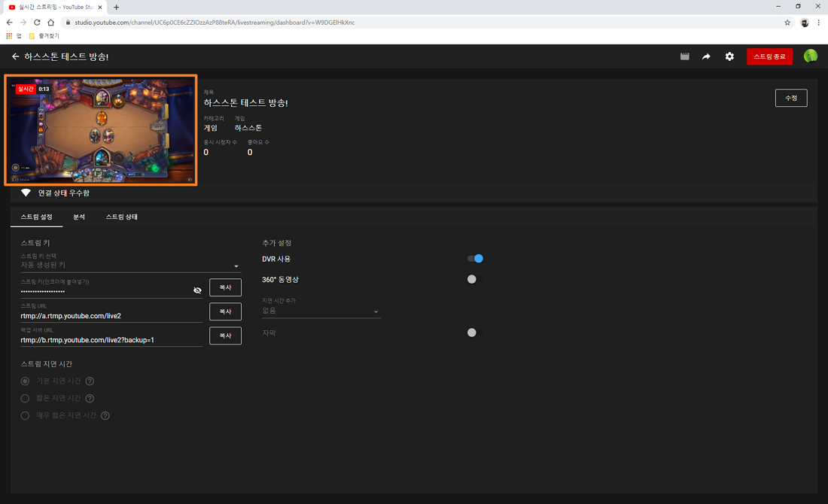
Task: Open help icon next to 짧은 지연 시간
Action: 90,399
